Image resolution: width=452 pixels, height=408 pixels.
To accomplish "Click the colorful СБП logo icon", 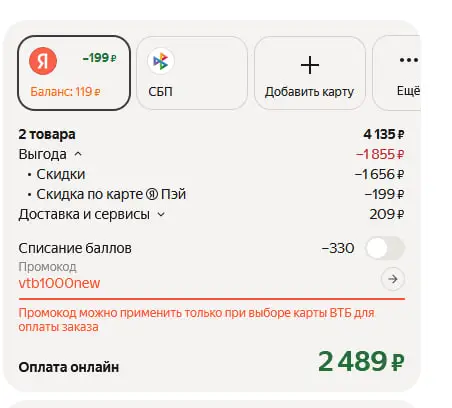I will [161, 61].
